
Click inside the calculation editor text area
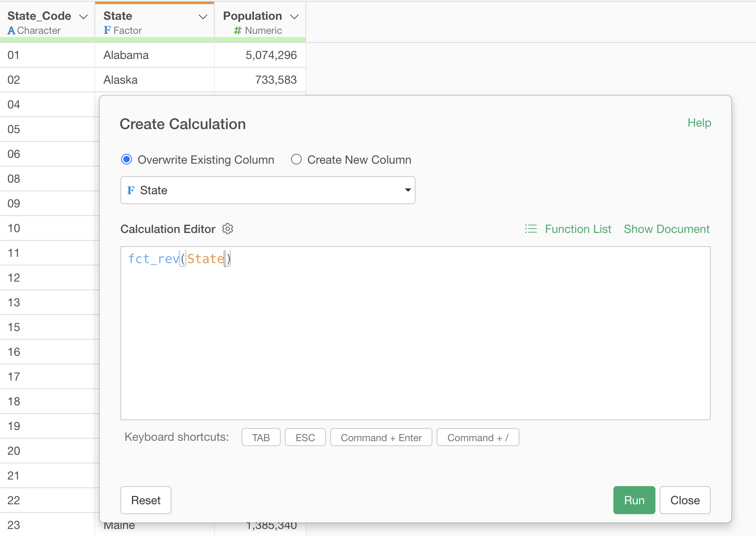pos(415,338)
